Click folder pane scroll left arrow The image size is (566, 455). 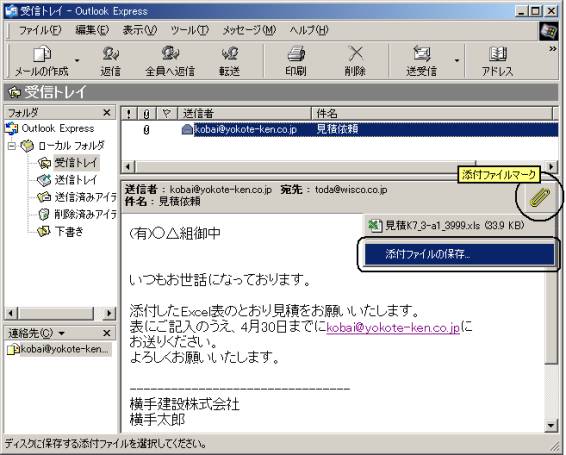tap(12, 313)
